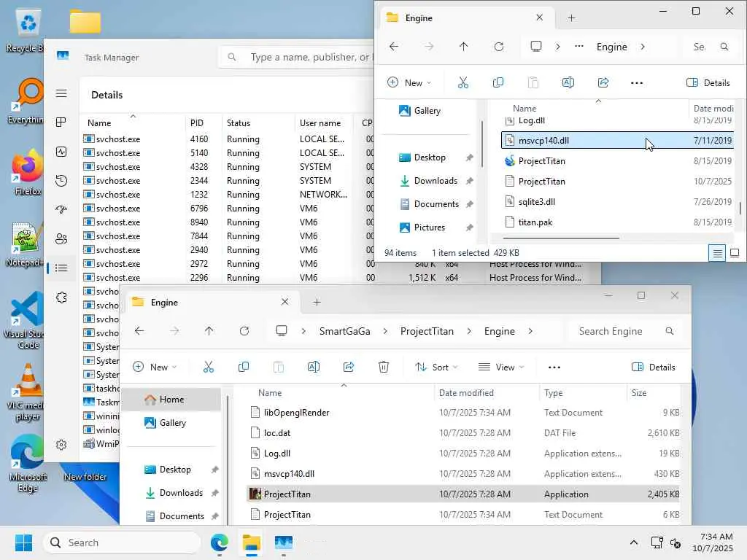Show hidden system tray icons
Screen dimensions: 747x560
coord(634,542)
